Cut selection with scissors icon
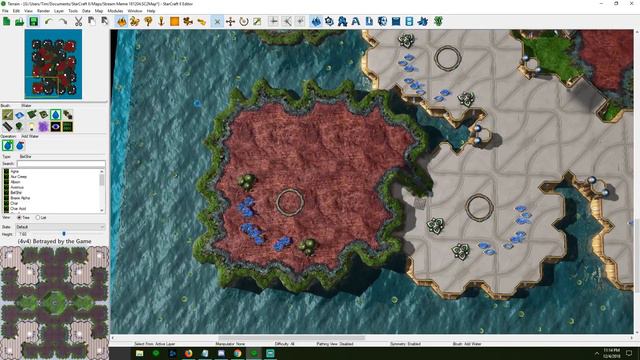This screenshot has width=640, height=360. coord(78,22)
